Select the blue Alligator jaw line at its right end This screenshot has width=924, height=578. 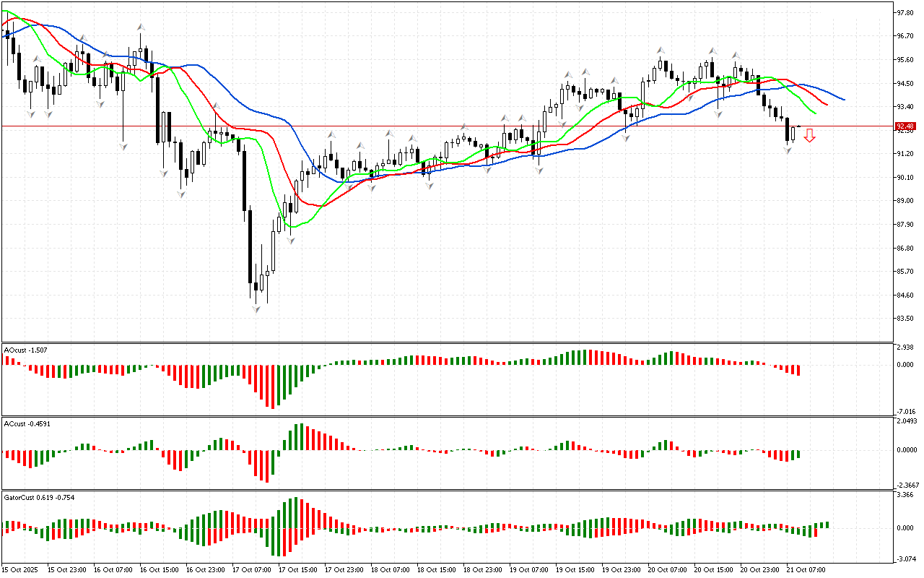coord(843,99)
